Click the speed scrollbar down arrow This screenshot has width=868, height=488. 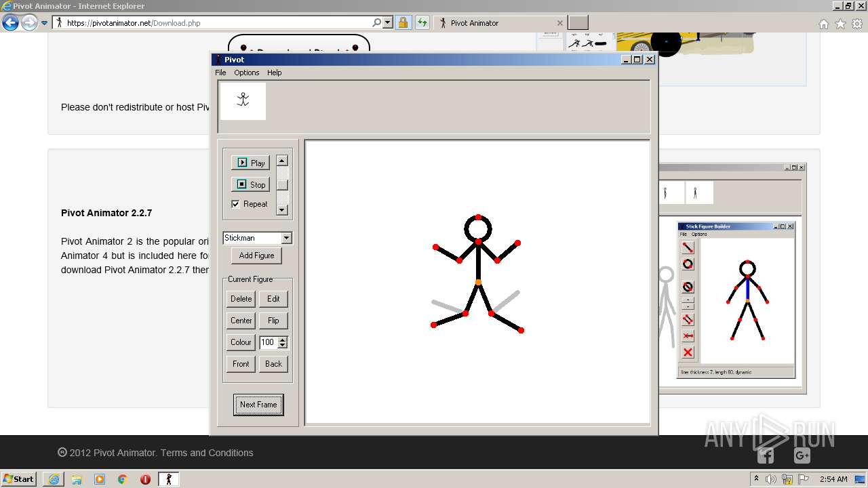tap(282, 210)
